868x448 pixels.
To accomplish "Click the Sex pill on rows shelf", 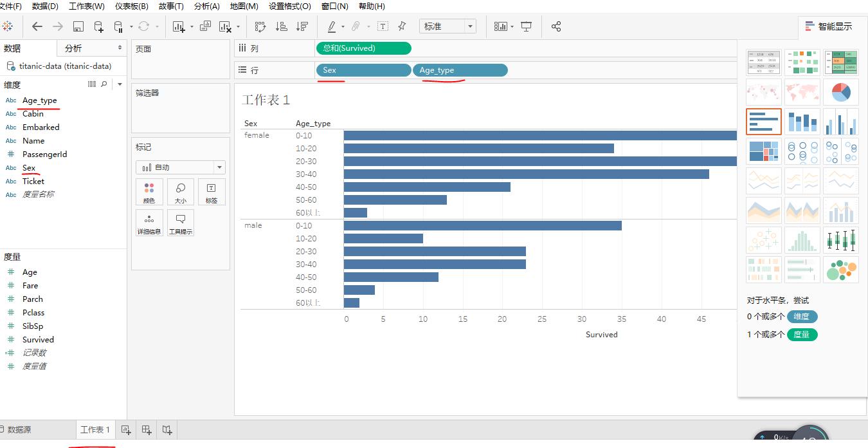I will point(363,70).
